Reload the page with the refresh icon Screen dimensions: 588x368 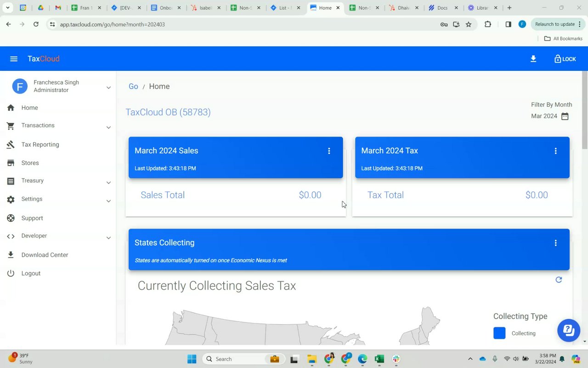(x=36, y=24)
